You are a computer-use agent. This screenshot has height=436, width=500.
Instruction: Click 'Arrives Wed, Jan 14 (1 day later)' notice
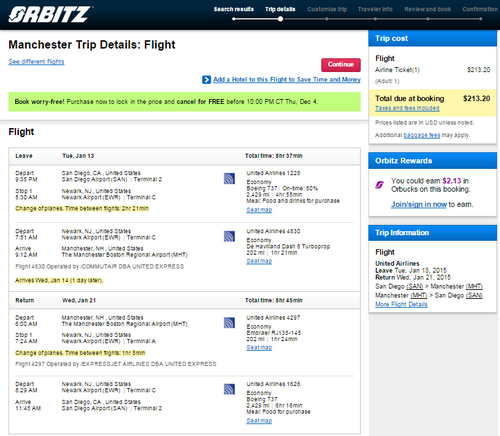(x=59, y=280)
